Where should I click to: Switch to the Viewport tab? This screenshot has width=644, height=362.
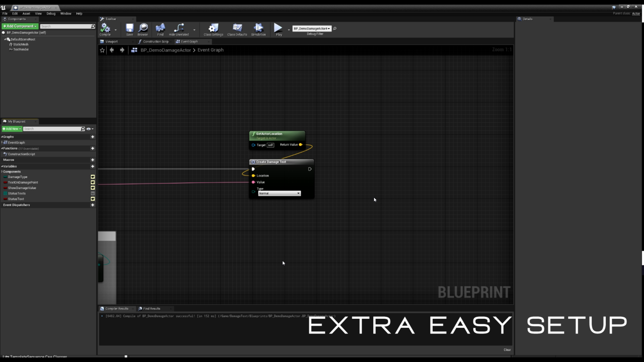click(111, 41)
